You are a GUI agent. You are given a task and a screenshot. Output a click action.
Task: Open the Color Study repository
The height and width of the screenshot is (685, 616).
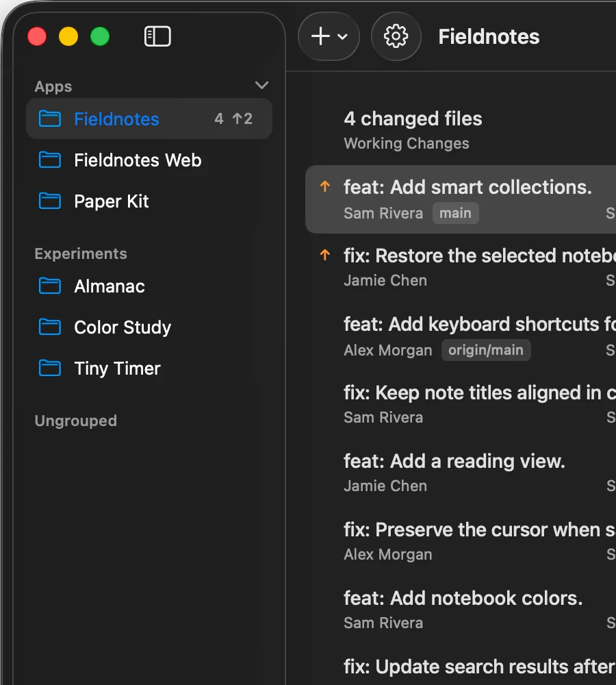tap(149, 327)
